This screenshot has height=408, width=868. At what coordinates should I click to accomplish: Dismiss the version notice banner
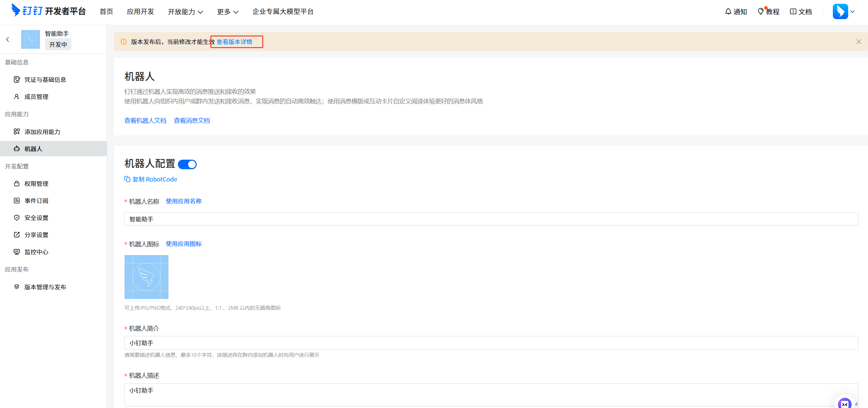pos(858,42)
